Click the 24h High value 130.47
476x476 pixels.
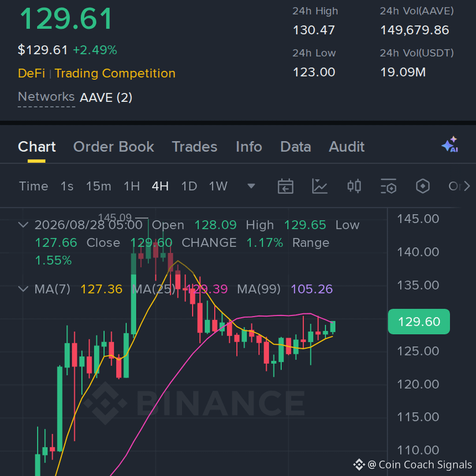[314, 30]
